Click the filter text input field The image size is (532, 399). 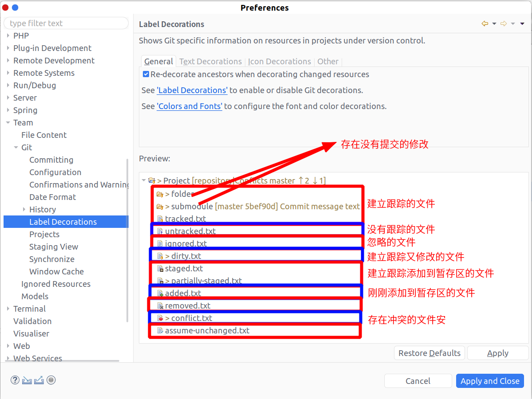pos(66,23)
